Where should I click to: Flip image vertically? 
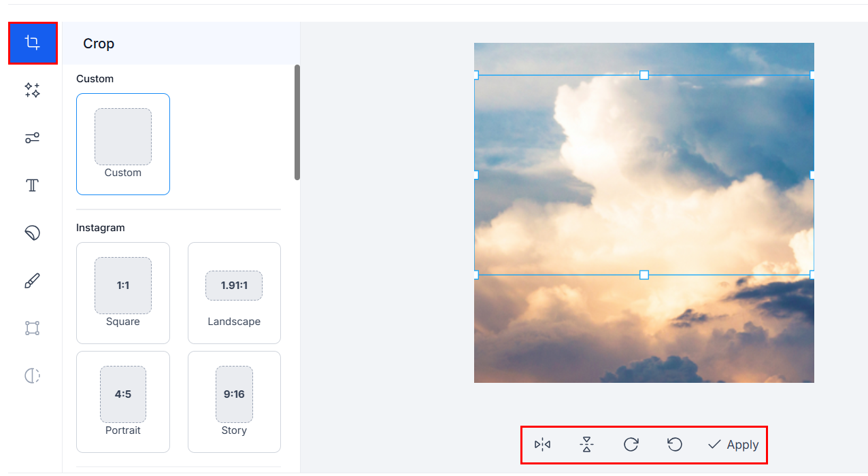pos(586,445)
